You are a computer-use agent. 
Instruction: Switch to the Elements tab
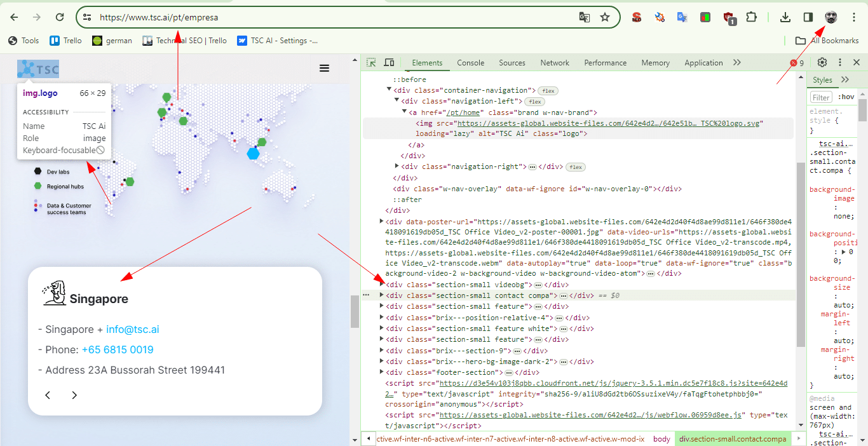pyautogui.click(x=427, y=63)
